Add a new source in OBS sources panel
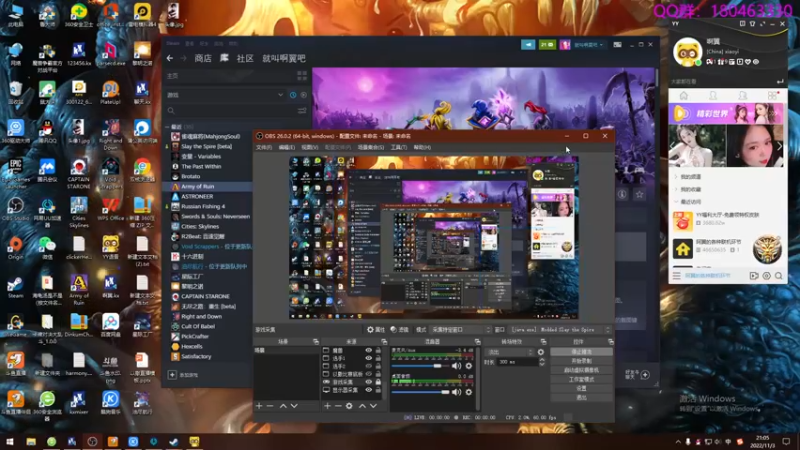 328,406
